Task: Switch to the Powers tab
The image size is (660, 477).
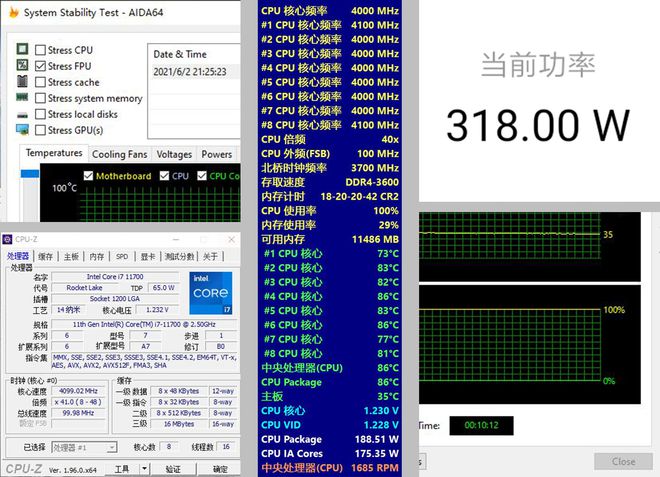Action: point(217,155)
